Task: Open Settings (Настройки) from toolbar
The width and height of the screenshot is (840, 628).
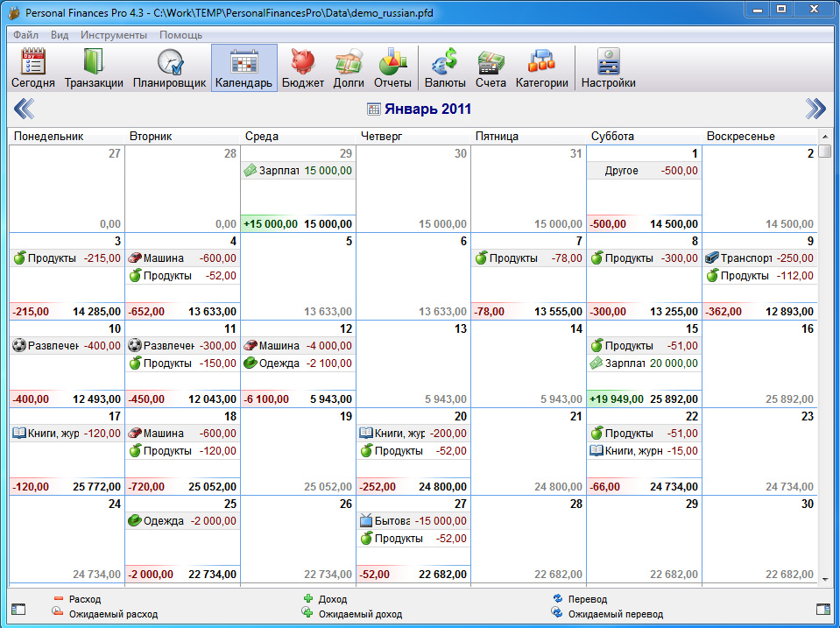Action: pyautogui.click(x=608, y=68)
